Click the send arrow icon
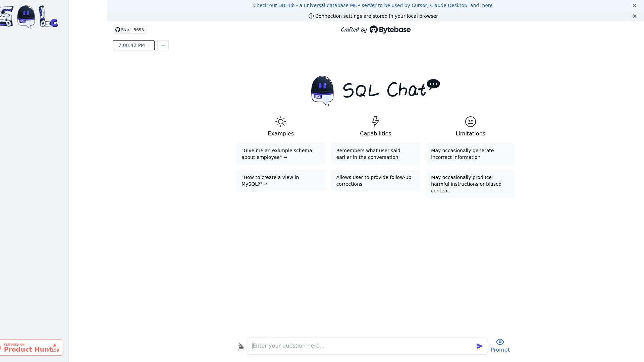Screen dimensions: 644x362 [x=480, y=346]
